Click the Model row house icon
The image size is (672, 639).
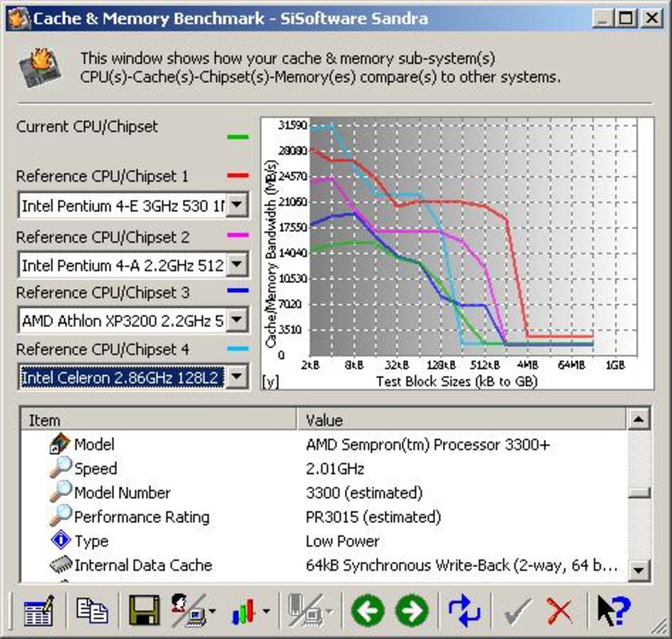click(x=60, y=443)
